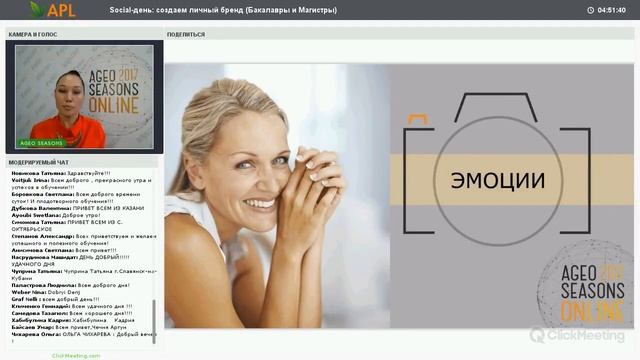Select chat message from Байсаев Умар
The height and width of the screenshot is (360, 640).
click(69, 327)
